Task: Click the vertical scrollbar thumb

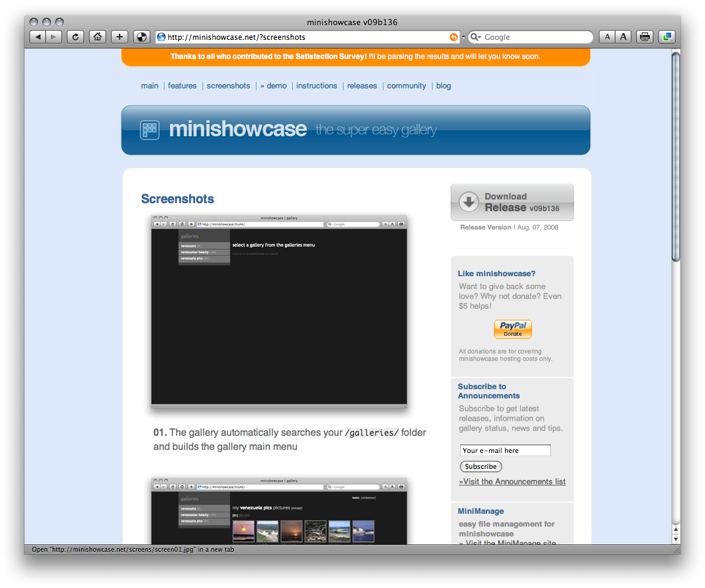Action: point(676,157)
